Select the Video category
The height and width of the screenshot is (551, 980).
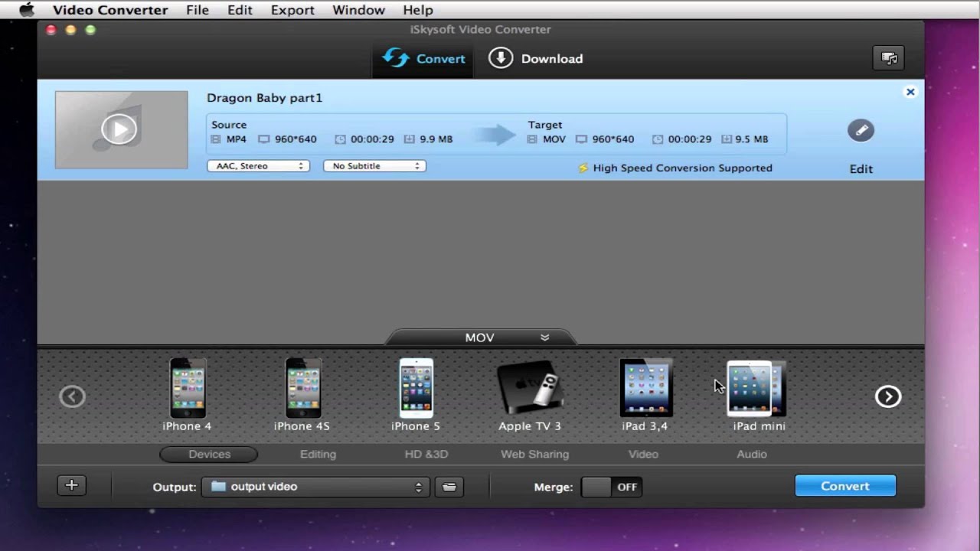[643, 454]
